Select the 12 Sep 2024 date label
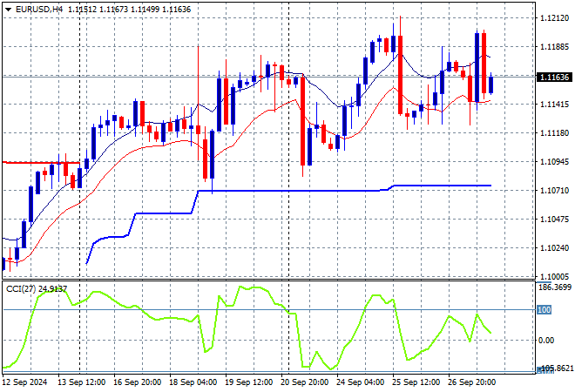The width and height of the screenshot is (575, 392). click(24, 382)
